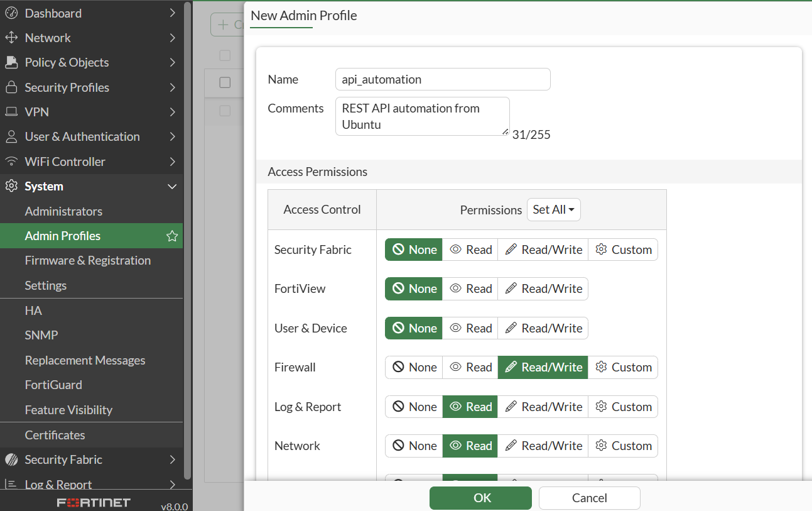The height and width of the screenshot is (511, 812).
Task: Click the System gear icon
Action: click(x=11, y=186)
